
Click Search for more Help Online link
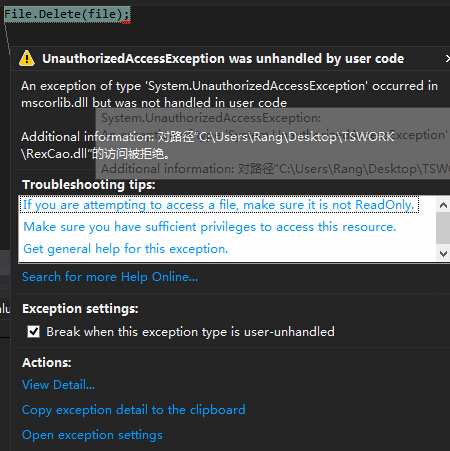point(110,277)
